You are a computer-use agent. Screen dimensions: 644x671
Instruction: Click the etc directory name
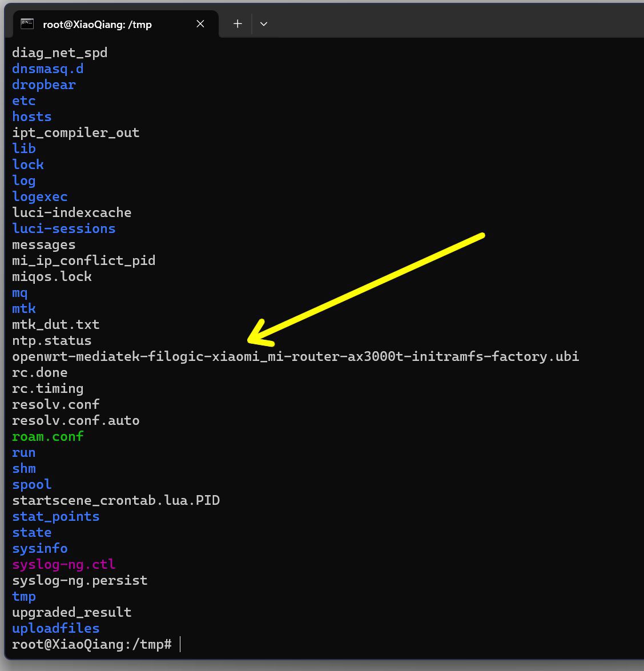[23, 101]
